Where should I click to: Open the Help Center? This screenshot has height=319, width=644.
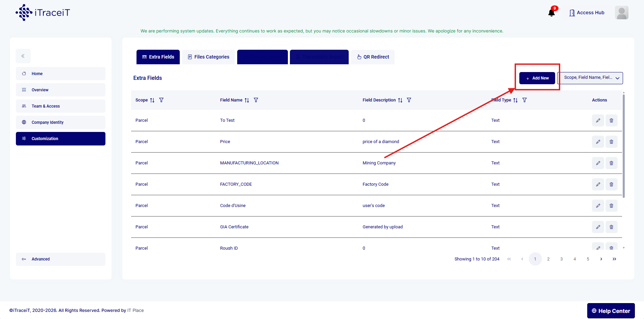(x=611, y=311)
